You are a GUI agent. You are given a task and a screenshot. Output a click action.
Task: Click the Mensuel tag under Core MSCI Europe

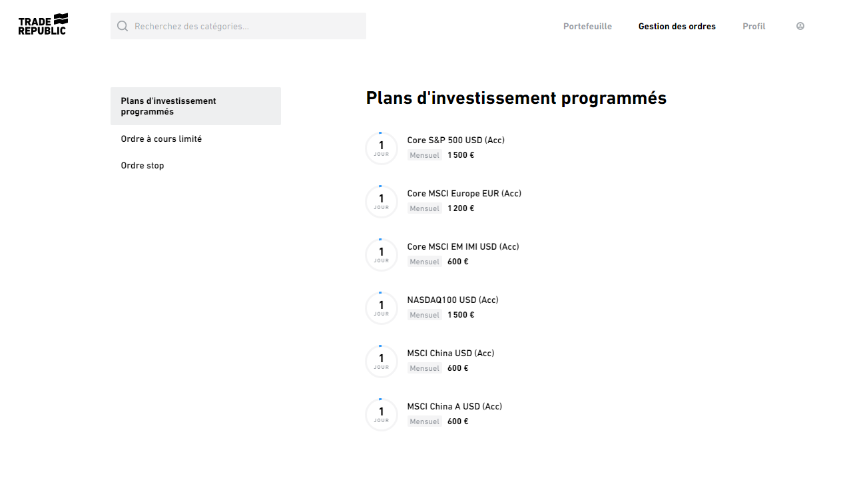click(425, 208)
